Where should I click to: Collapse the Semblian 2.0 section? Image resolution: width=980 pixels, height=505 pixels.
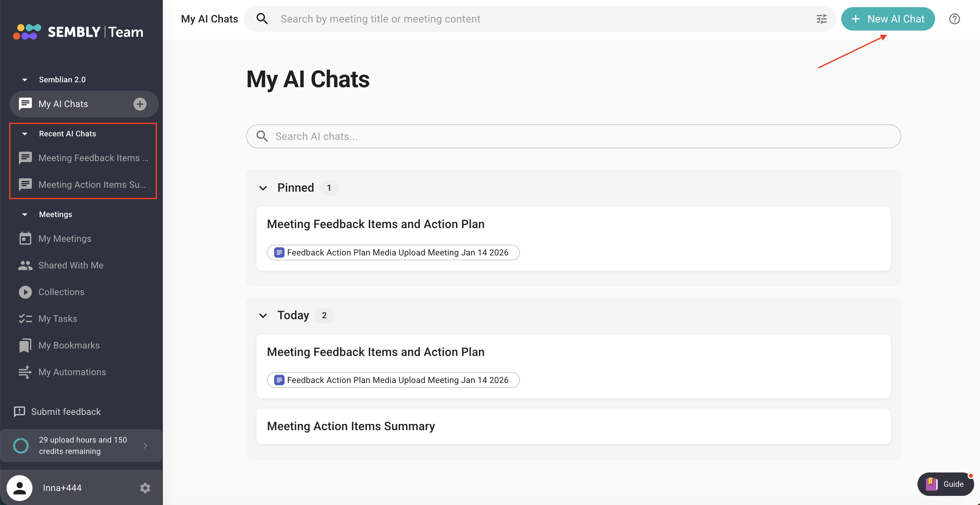pos(24,79)
